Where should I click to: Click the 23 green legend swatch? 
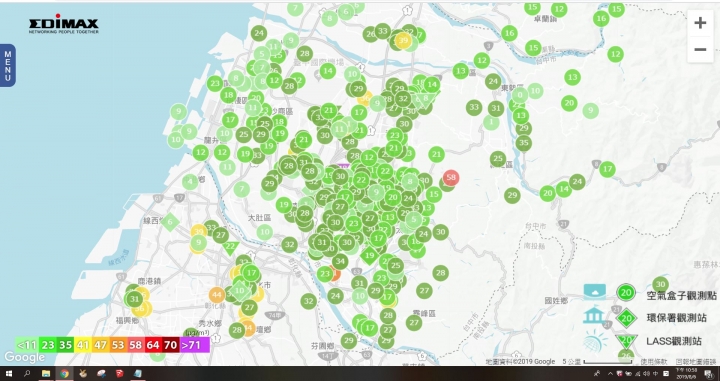pyautogui.click(x=48, y=345)
